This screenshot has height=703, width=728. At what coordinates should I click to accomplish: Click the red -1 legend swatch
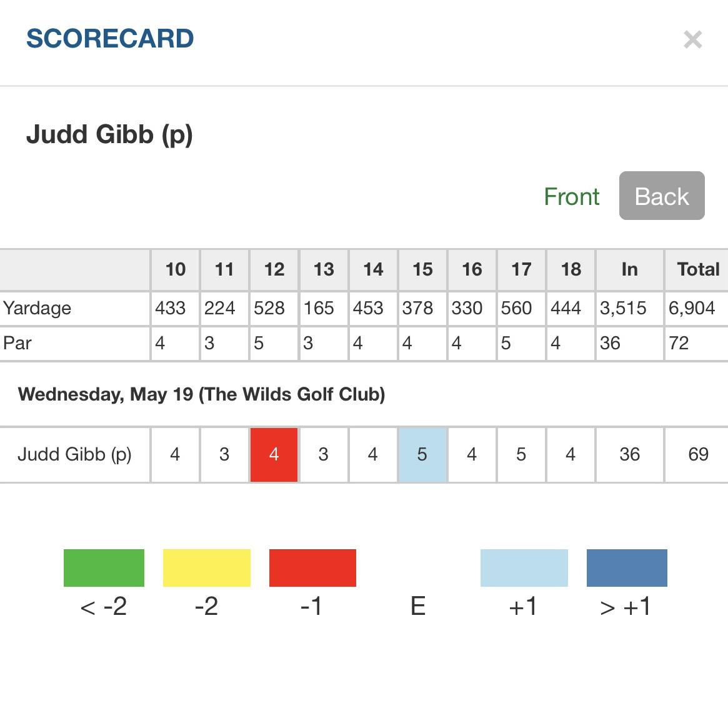312,568
